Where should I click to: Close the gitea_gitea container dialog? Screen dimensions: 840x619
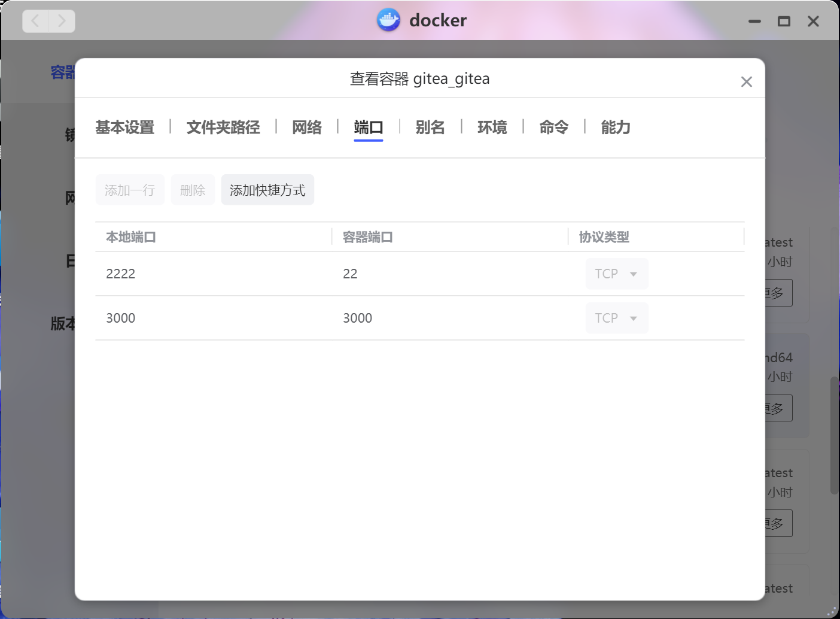coord(746,82)
